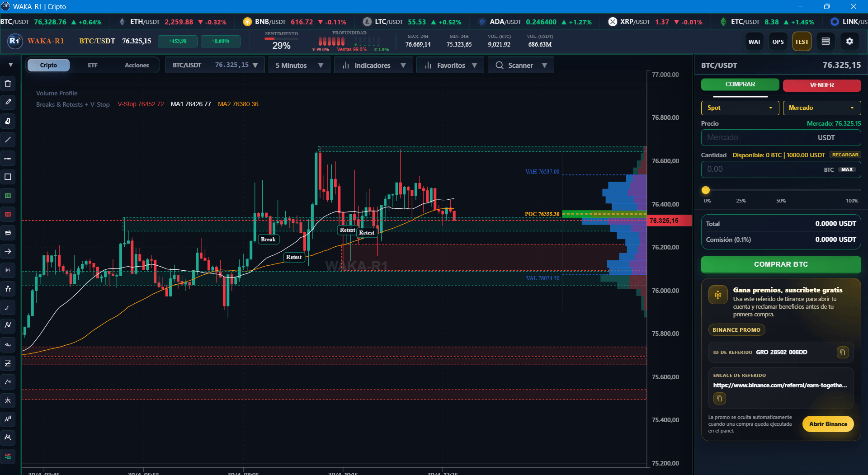The width and height of the screenshot is (868, 475).
Task: Click the ETH/USDT ticker item
Action: tap(173, 22)
